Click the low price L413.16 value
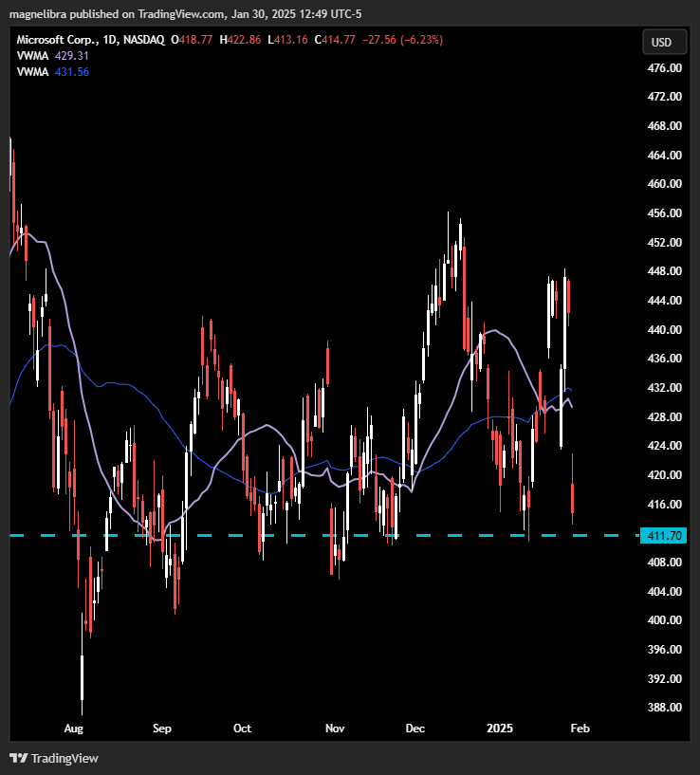 [x=287, y=40]
